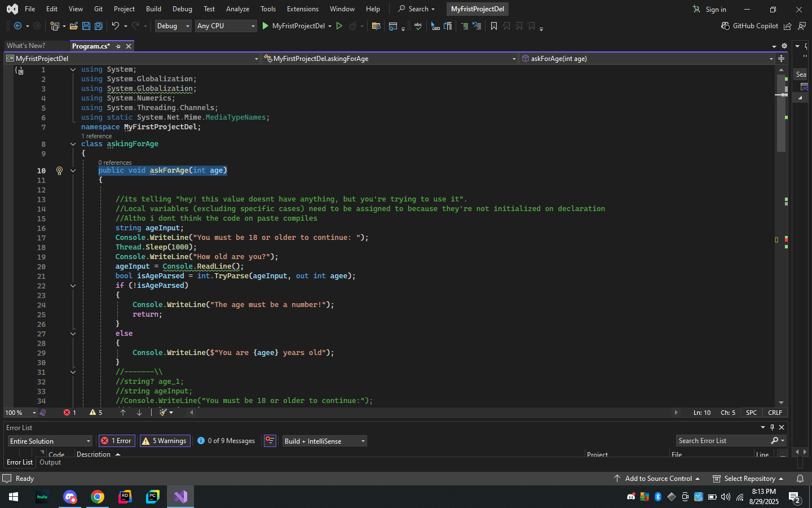The width and height of the screenshot is (812, 508).
Task: Toggle the 1 Error filter
Action: tap(117, 441)
